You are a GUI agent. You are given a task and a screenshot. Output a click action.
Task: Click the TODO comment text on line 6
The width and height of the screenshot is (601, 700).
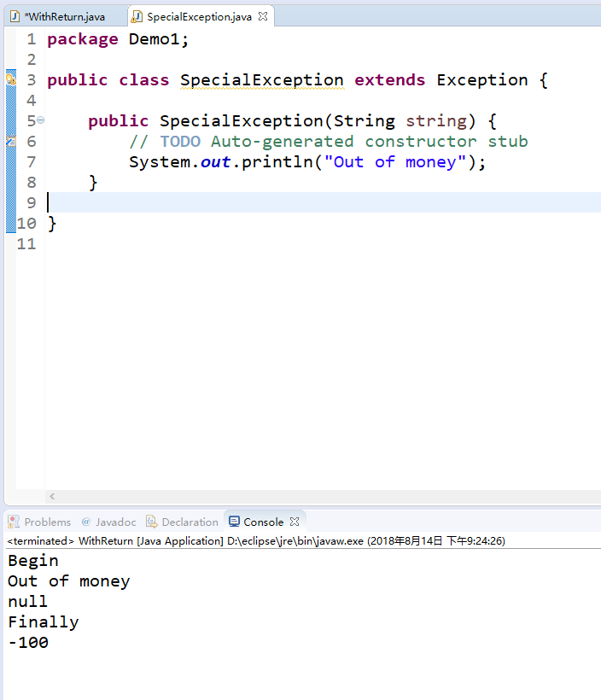coord(328,142)
